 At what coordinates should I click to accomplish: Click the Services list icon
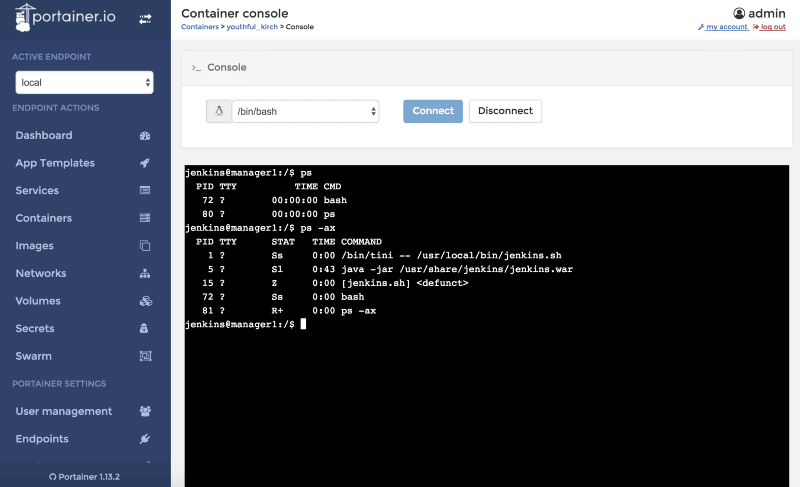(145, 191)
